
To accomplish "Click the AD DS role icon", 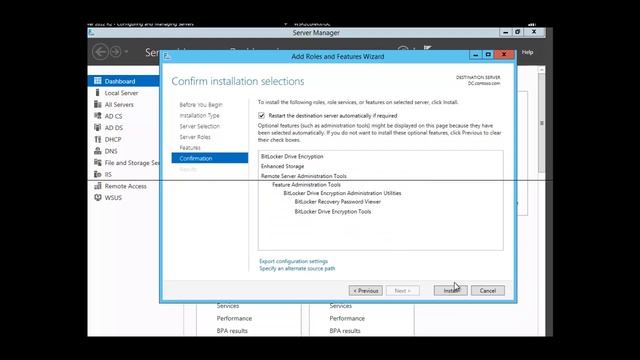I will coord(98,127).
